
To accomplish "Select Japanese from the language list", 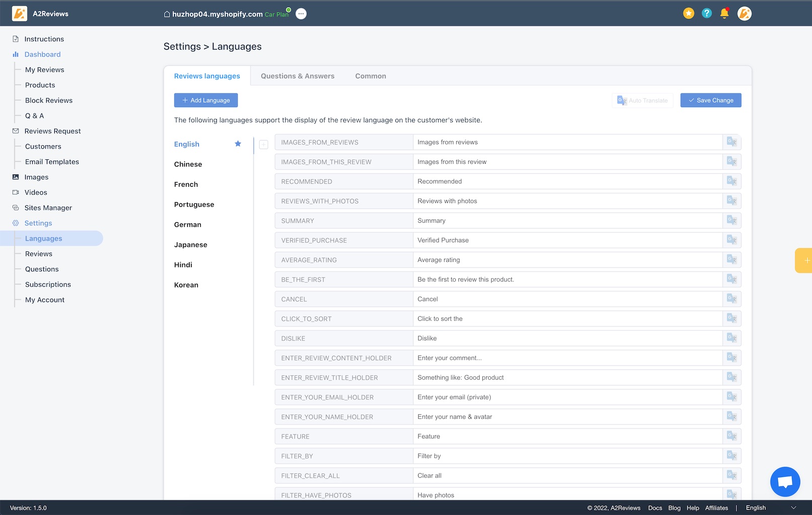I will click(191, 245).
